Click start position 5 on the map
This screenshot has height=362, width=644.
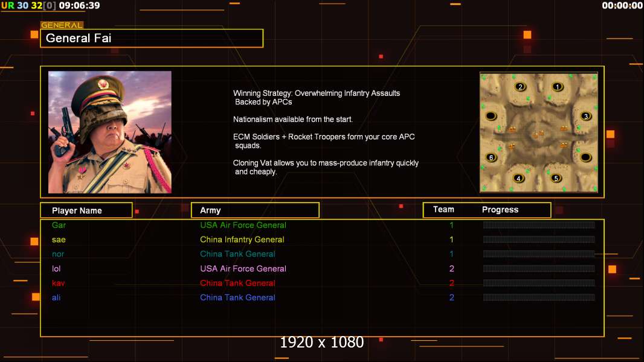tap(556, 179)
